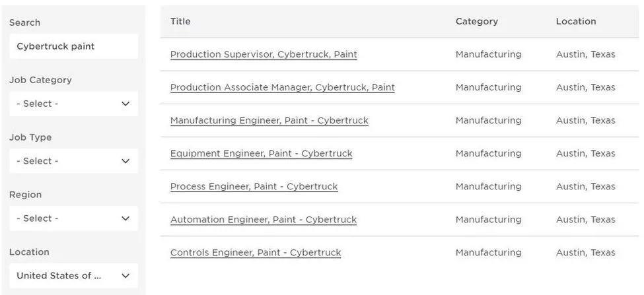Click the Search input with Cybertruck paint
This screenshot has height=295, width=644.
point(73,46)
